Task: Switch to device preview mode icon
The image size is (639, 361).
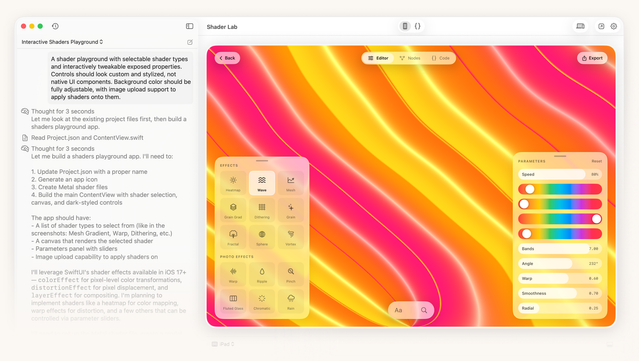Action: pos(405,26)
